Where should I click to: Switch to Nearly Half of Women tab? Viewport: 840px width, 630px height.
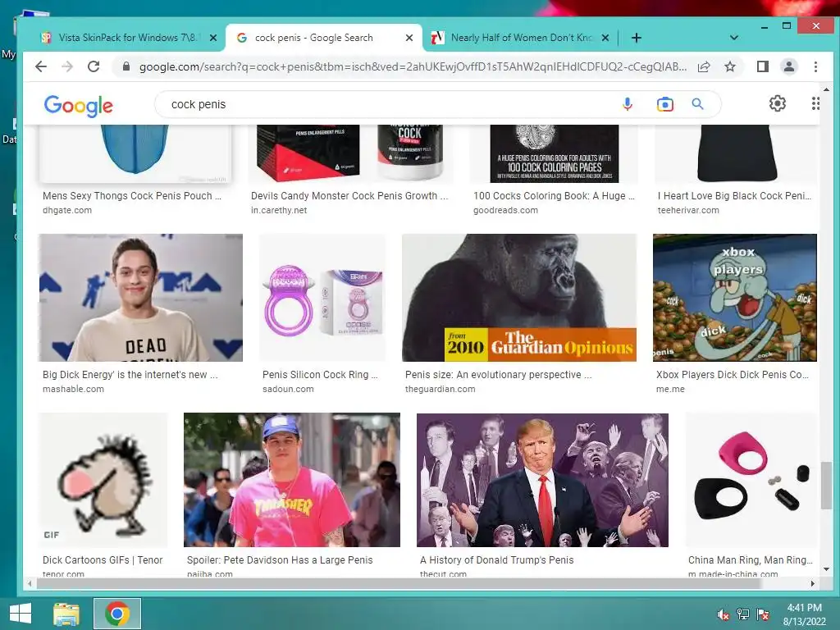point(518,38)
